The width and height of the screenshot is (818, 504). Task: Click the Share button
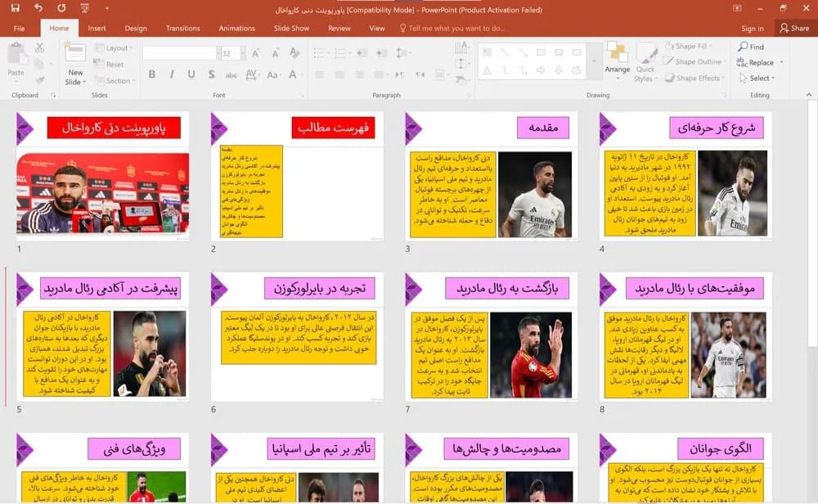pos(794,28)
